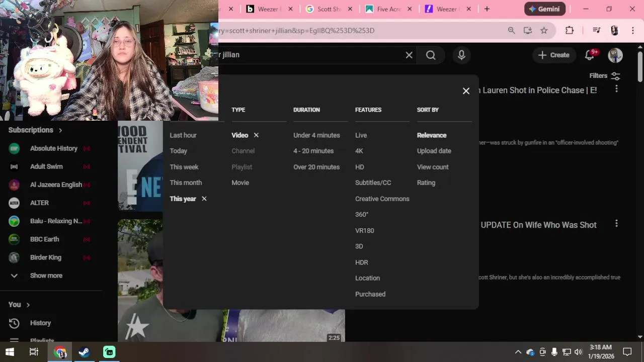Open Chrome extensions puzzle icon
Screen dimensions: 644x362
pyautogui.click(x=570, y=31)
